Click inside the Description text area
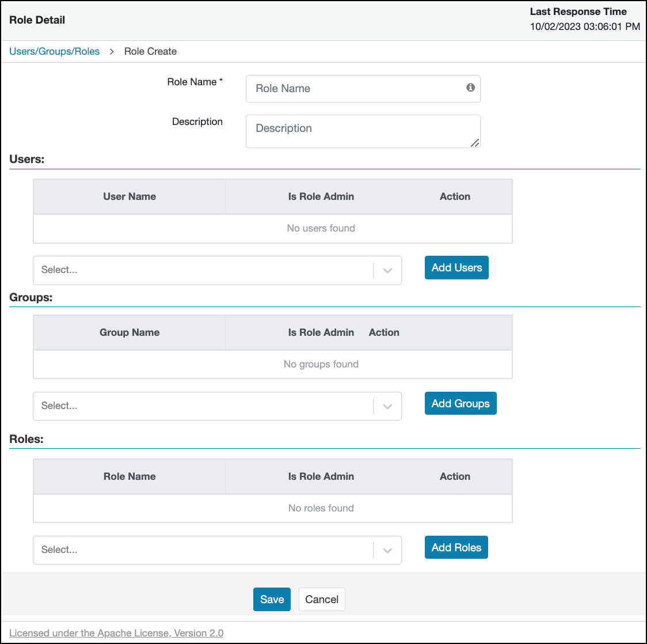Viewport: 647px width, 644px height. (345, 131)
